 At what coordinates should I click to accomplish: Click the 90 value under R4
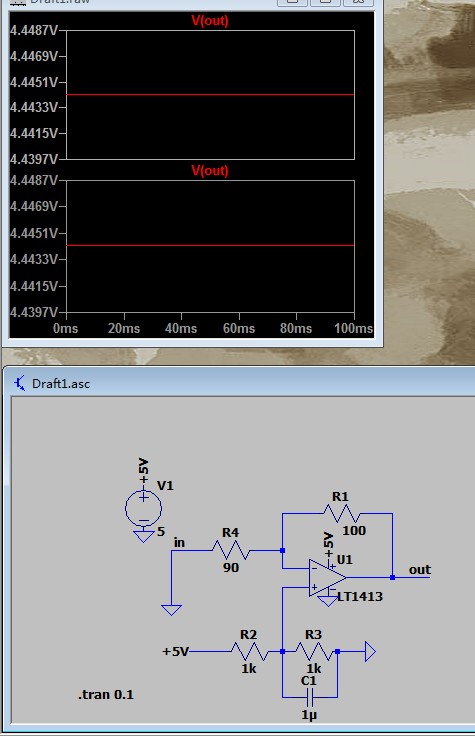(231, 567)
